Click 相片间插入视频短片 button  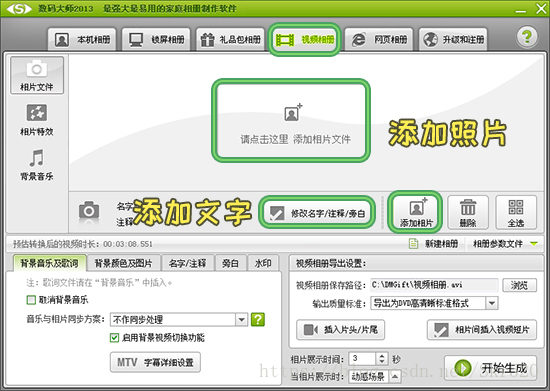point(482,330)
